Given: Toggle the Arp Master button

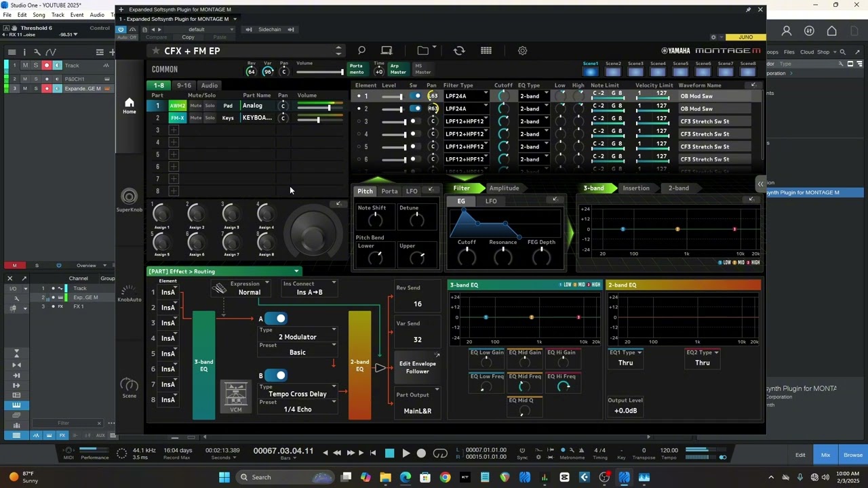Looking at the screenshot, I should (398, 69).
